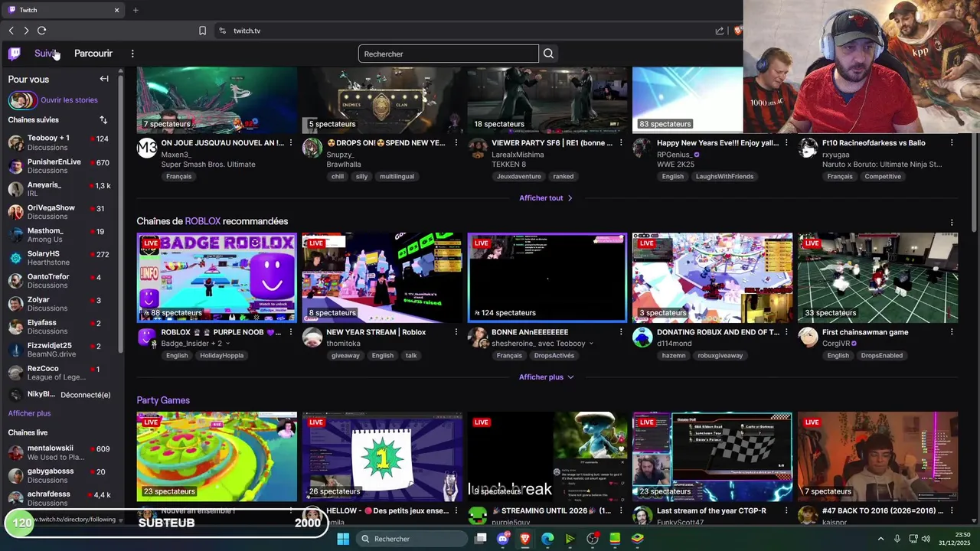This screenshot has height=551, width=980.
Task: Open options for BONNE ANnEEEEEEEE stream
Action: (x=621, y=332)
